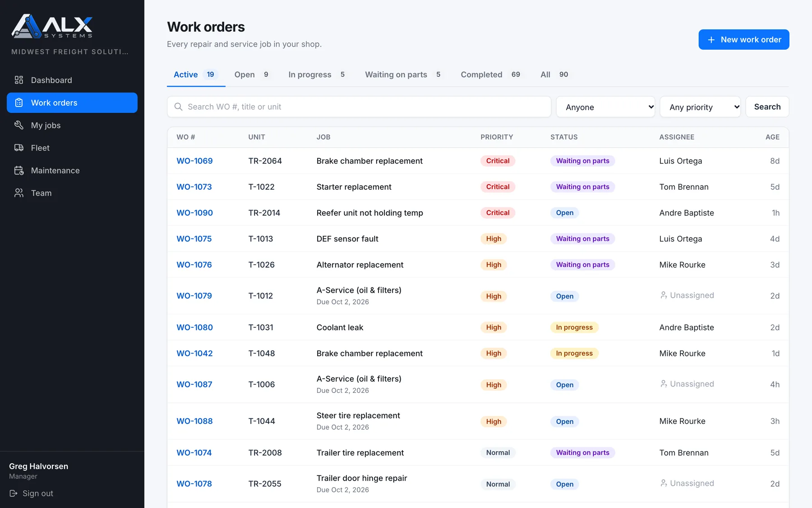The height and width of the screenshot is (508, 812).
Task: Click the Work orders clipboard icon
Action: 18,103
